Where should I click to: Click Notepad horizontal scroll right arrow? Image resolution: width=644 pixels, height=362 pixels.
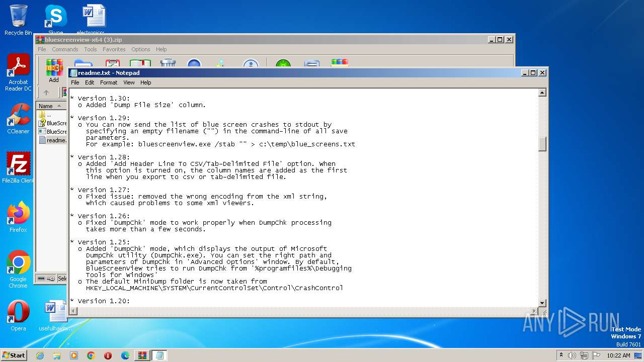click(x=534, y=311)
